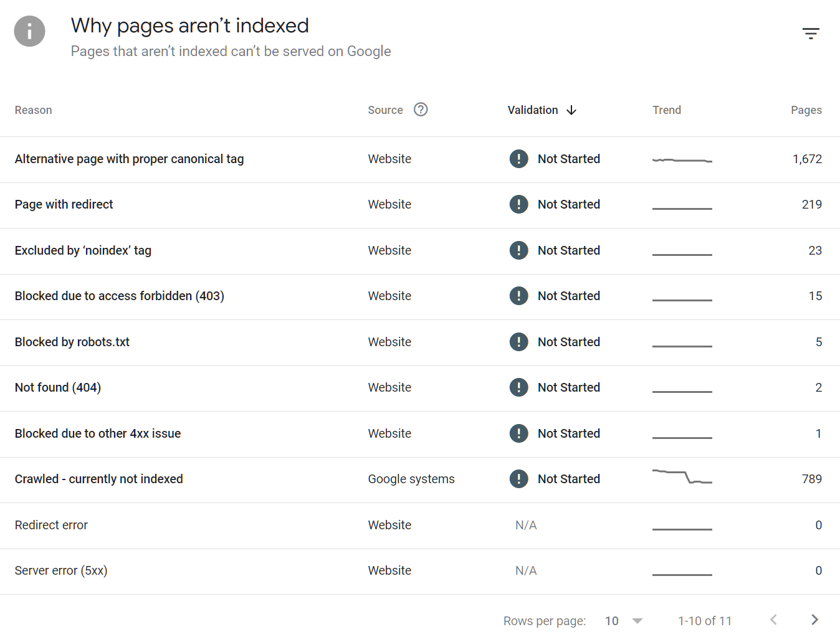This screenshot has width=840, height=637.
Task: Click exclamation icon in Not found (404) row
Action: coord(518,387)
